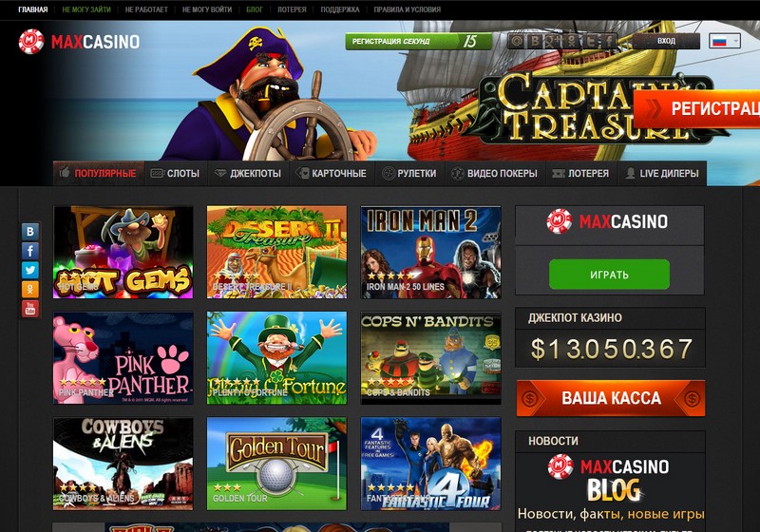
Task: Launch the Iron Man 2 game thumbnail
Action: pos(431,252)
